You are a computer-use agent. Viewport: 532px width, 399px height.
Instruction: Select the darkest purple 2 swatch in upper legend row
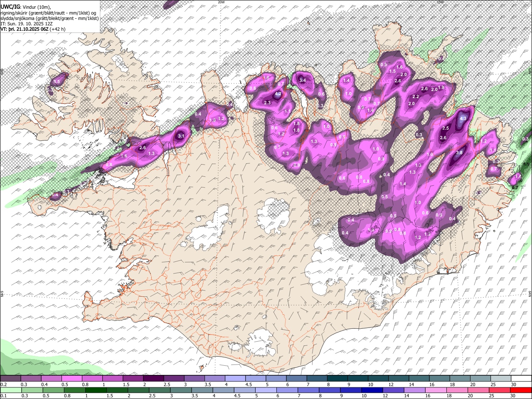153,379
